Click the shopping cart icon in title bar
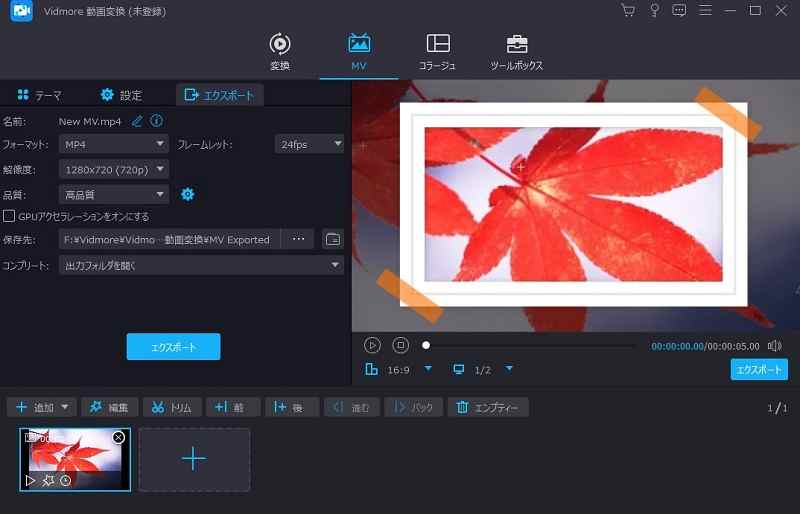 pyautogui.click(x=627, y=11)
